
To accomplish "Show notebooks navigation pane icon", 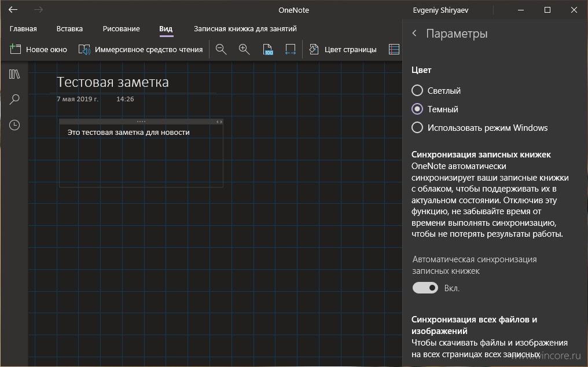I will pos(14,74).
